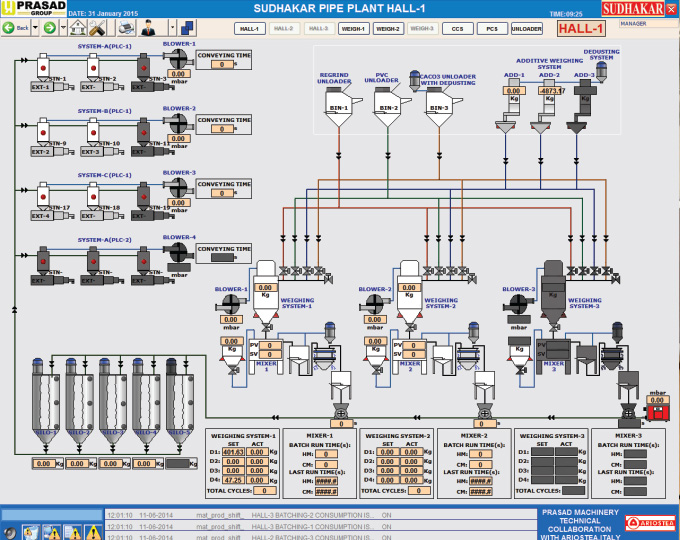Click the CCS button
Screen dimensions: 680x540
458,29
